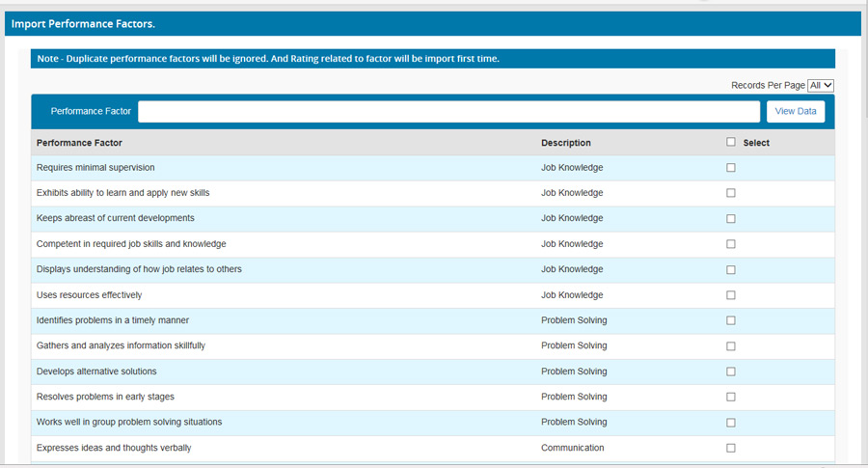
Task: Click the Uses resources effectively text
Action: point(89,294)
